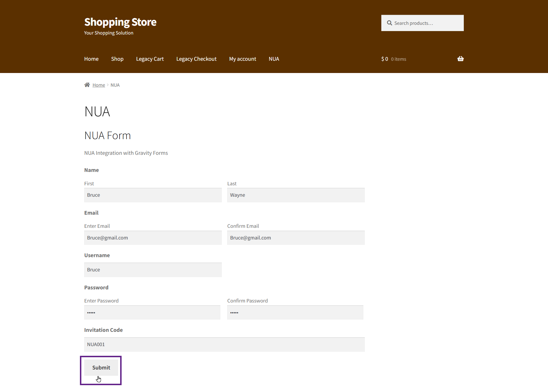Select NUA in the navigation bar

click(273, 59)
